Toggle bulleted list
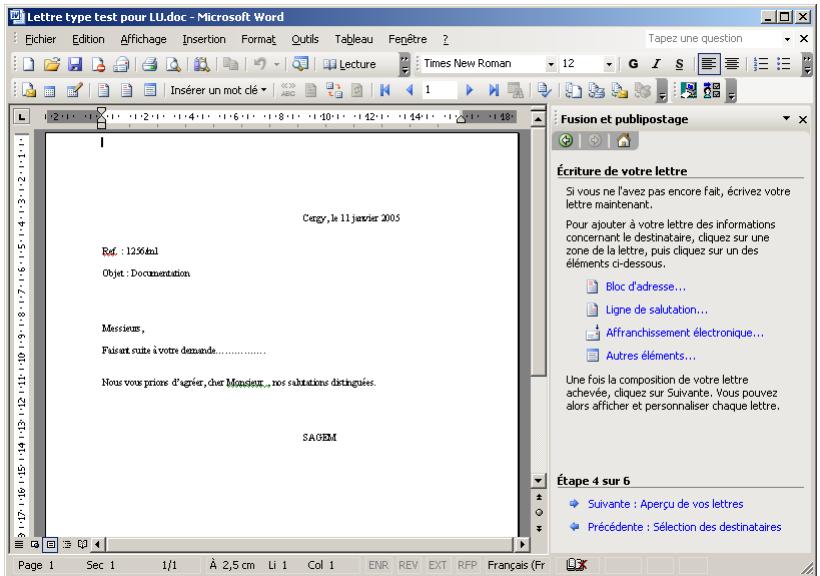This screenshot has width=820, height=576. point(783,64)
